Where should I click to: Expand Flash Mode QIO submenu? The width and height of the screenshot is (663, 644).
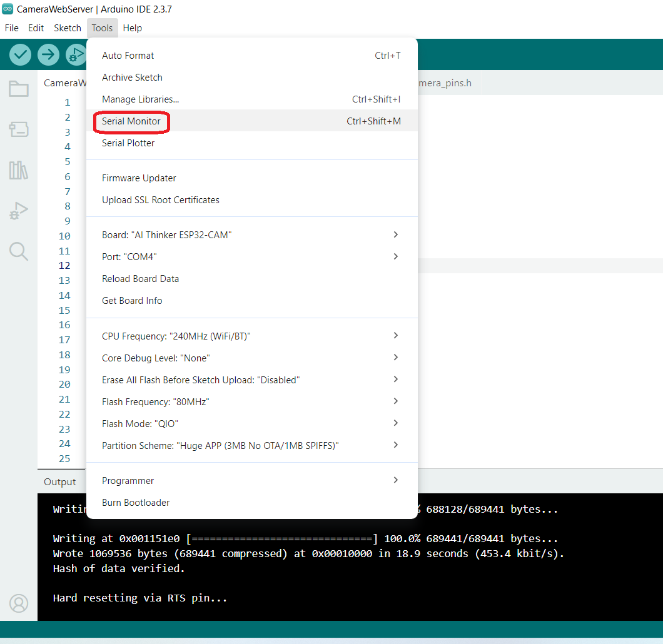pos(251,424)
